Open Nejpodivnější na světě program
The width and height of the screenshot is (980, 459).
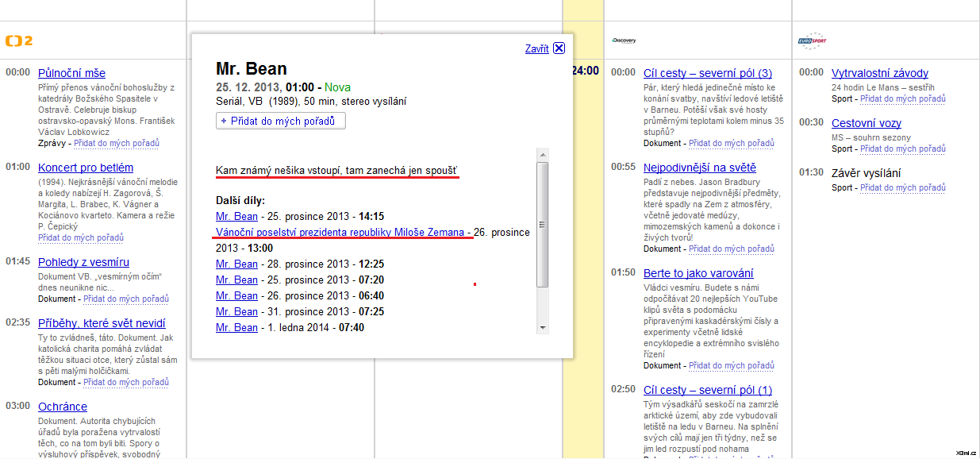click(699, 168)
